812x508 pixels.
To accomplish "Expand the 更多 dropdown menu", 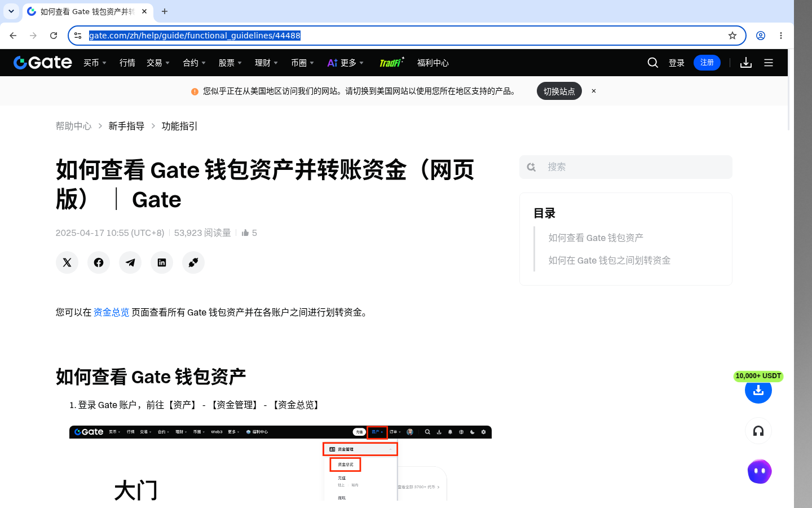I will pos(346,63).
